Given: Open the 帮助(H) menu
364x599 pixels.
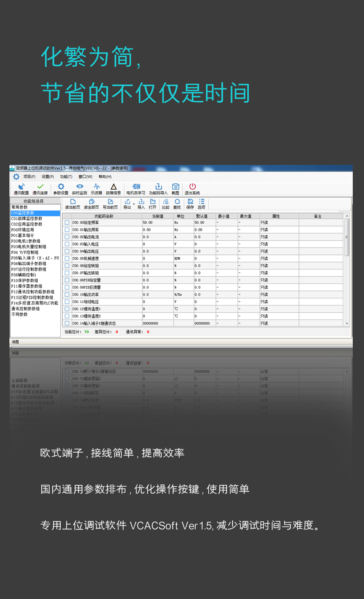Looking at the screenshot, I should [105, 177].
